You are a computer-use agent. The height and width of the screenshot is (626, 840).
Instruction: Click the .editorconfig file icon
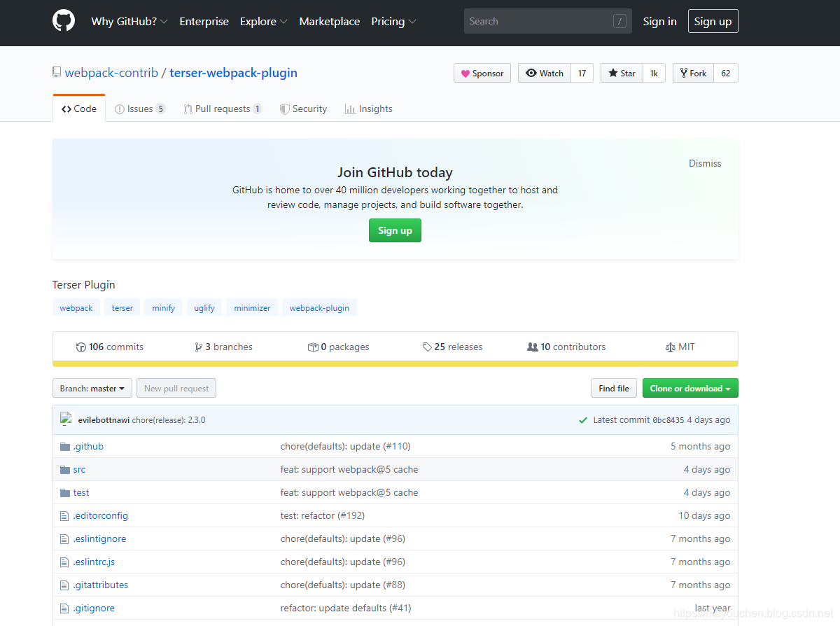point(64,515)
